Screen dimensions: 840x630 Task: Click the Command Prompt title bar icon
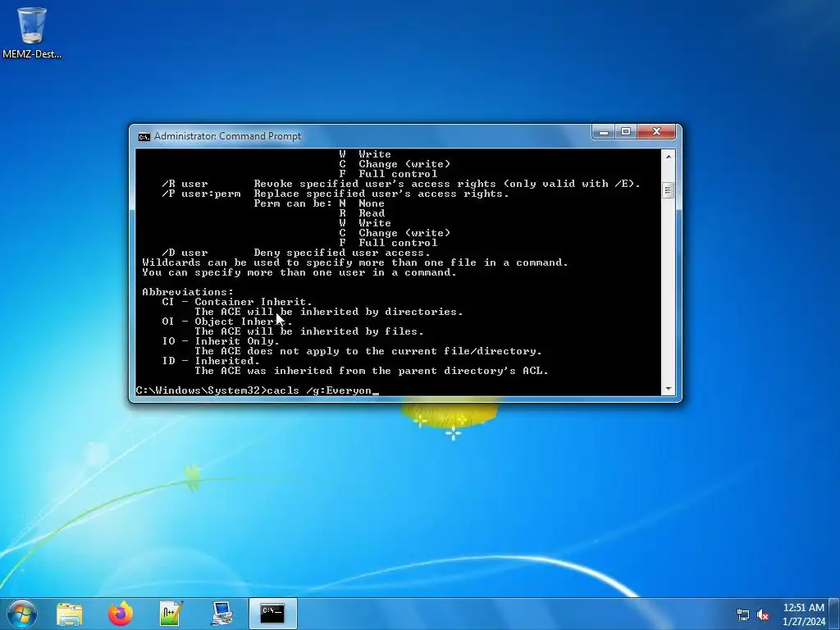[x=144, y=137]
